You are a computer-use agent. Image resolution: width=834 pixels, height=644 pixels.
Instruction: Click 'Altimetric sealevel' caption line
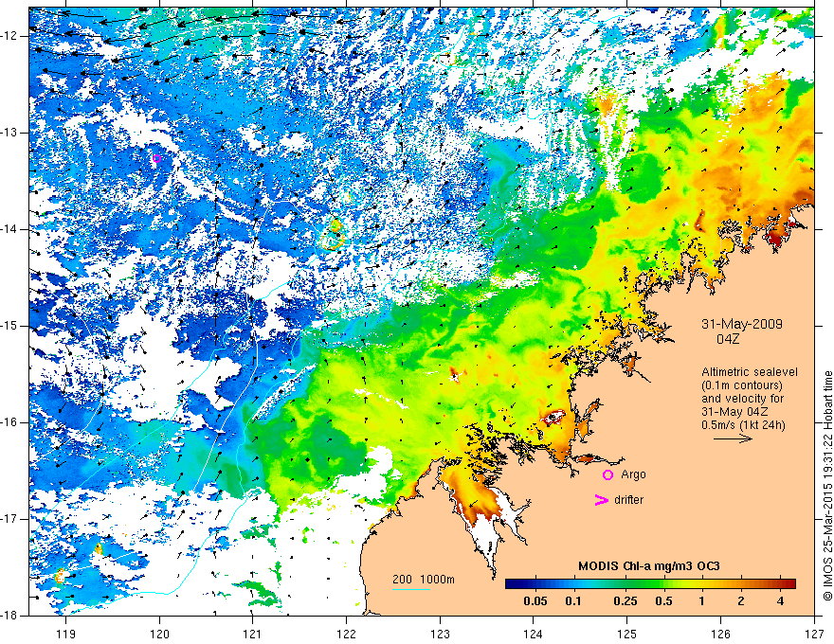[749, 372]
